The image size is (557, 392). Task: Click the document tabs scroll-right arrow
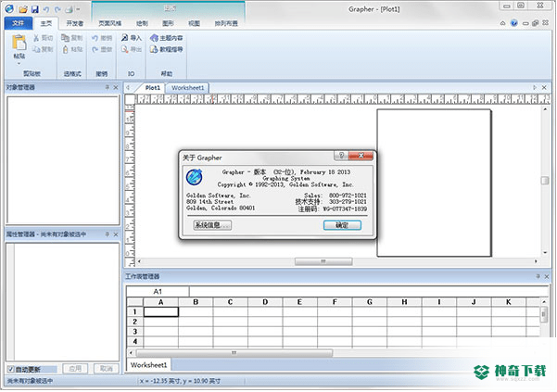coord(535,87)
